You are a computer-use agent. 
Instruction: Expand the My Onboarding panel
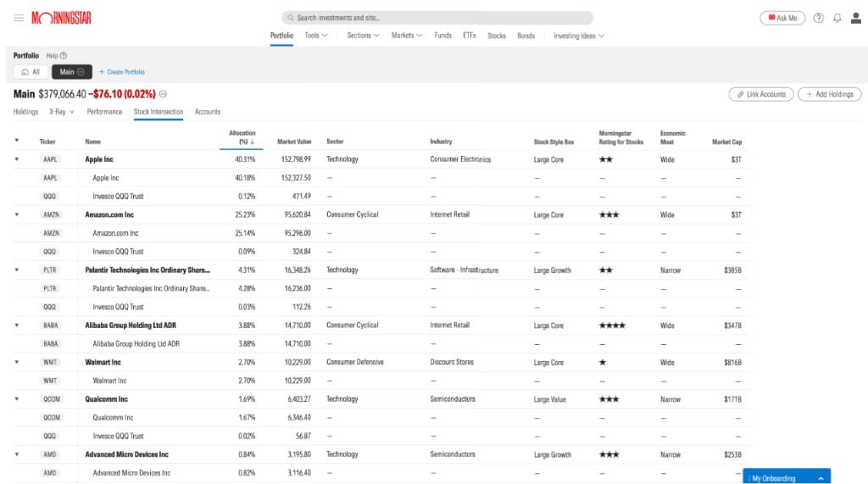(787, 478)
